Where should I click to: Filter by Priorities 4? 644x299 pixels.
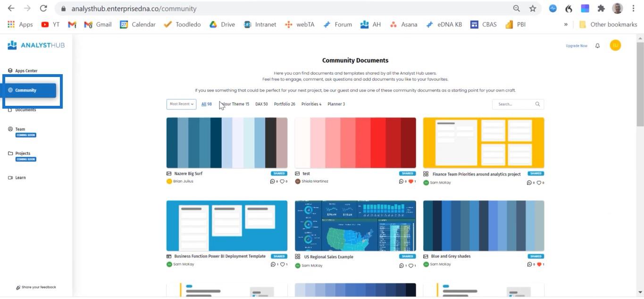coord(311,104)
